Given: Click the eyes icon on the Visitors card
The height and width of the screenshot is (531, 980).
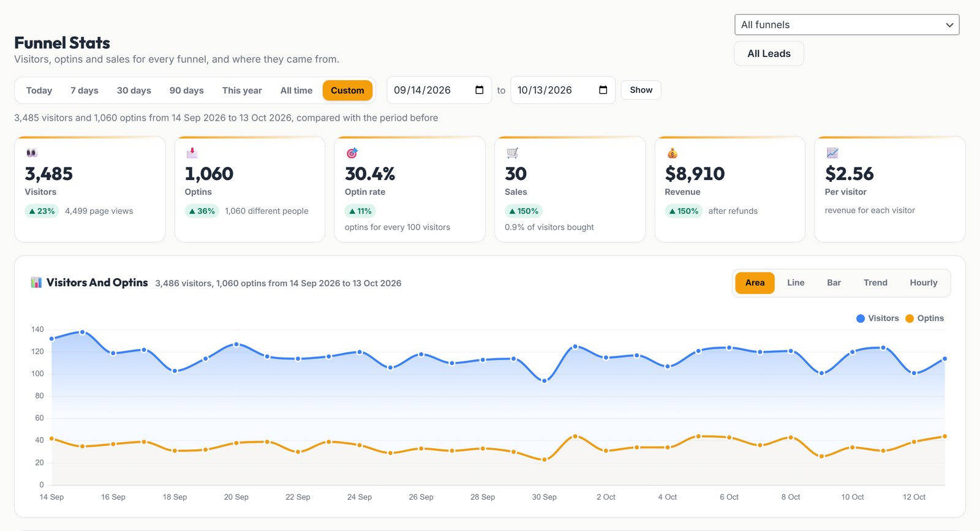Looking at the screenshot, I should 32,153.
